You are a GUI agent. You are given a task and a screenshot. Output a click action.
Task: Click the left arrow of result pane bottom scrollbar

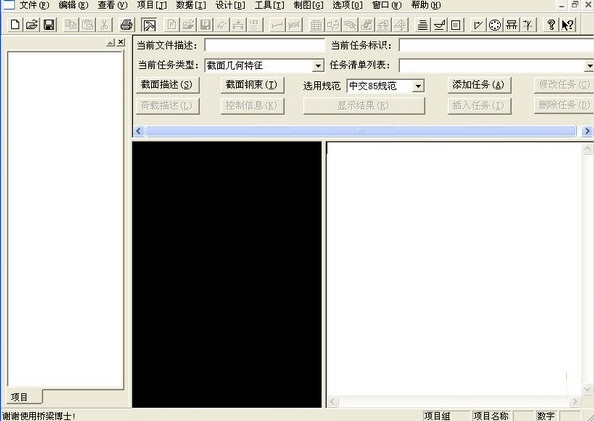click(x=333, y=401)
